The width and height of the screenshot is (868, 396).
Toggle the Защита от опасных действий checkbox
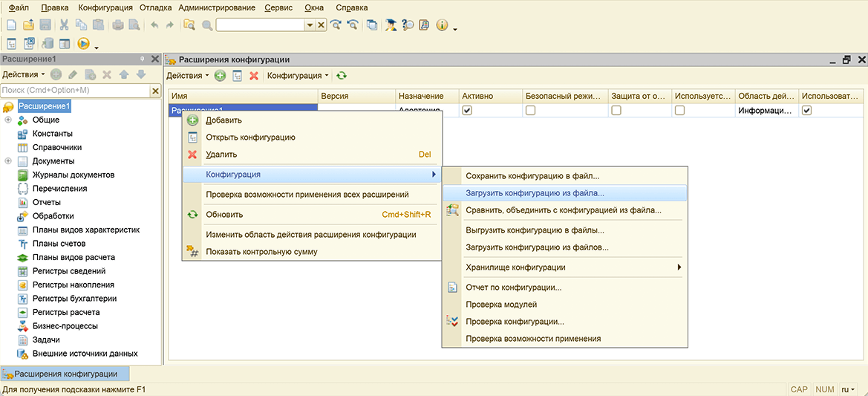616,110
